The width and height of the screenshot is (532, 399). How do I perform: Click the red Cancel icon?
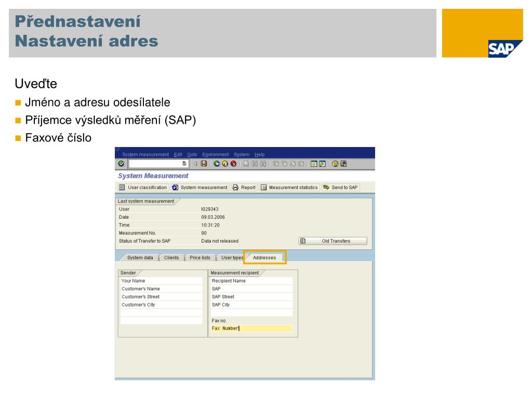(x=233, y=164)
